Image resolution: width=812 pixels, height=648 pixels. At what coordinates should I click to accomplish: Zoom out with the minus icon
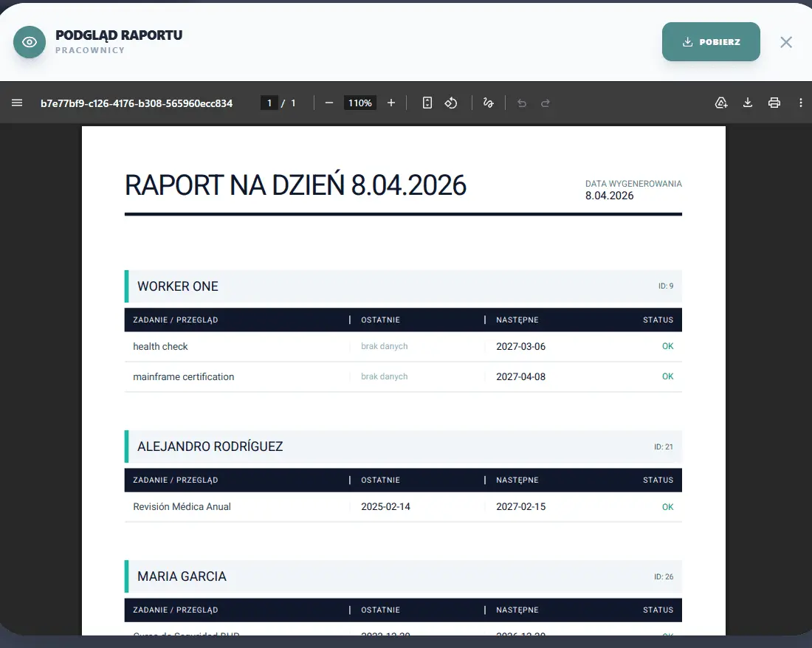tap(328, 103)
